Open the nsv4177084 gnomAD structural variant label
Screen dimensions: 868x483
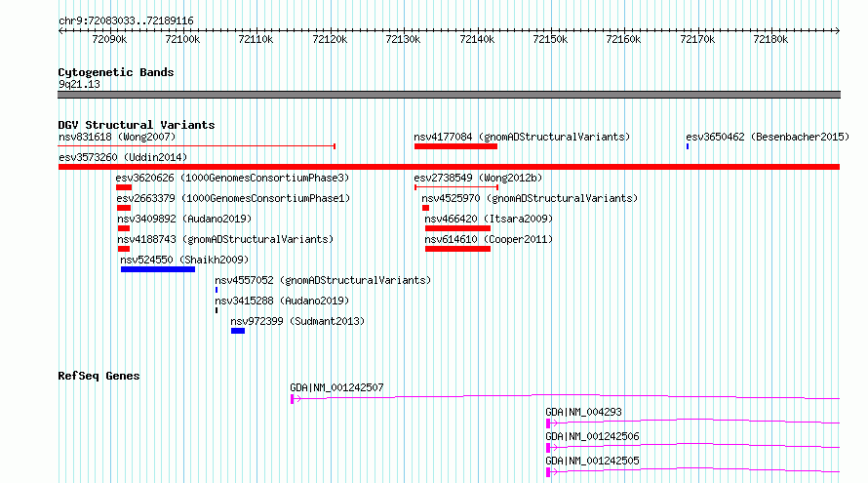click(x=522, y=137)
